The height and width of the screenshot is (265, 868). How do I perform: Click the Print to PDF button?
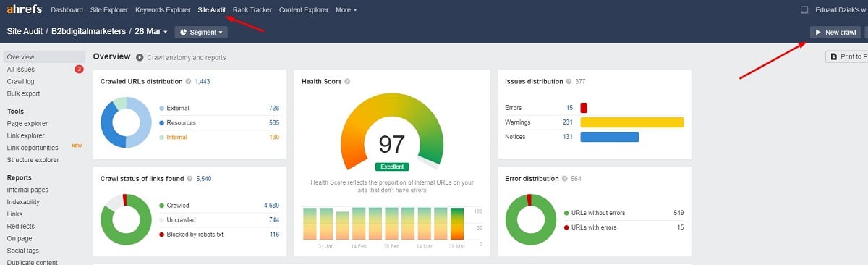(x=847, y=56)
